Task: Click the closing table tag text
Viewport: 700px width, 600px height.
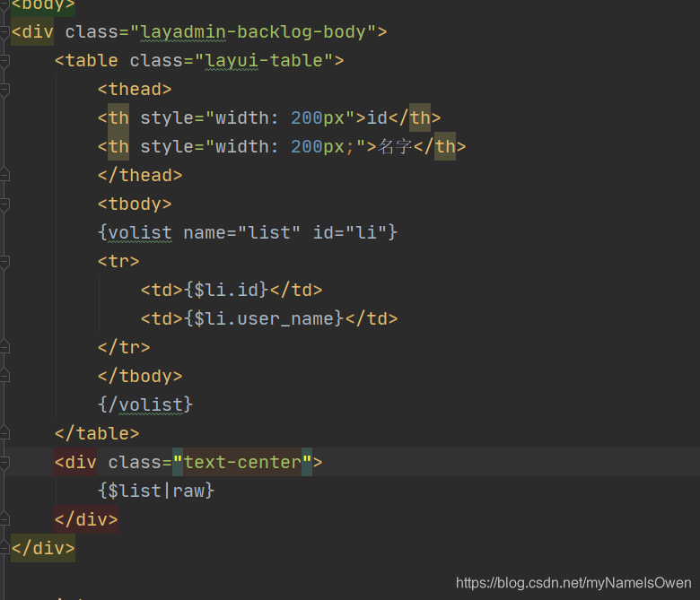Action: click(x=97, y=433)
